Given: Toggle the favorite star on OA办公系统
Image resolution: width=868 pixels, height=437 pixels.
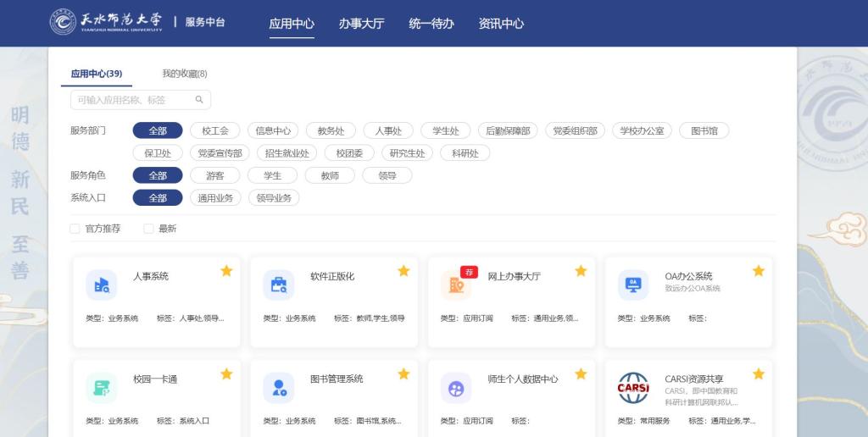Looking at the screenshot, I should pos(758,271).
